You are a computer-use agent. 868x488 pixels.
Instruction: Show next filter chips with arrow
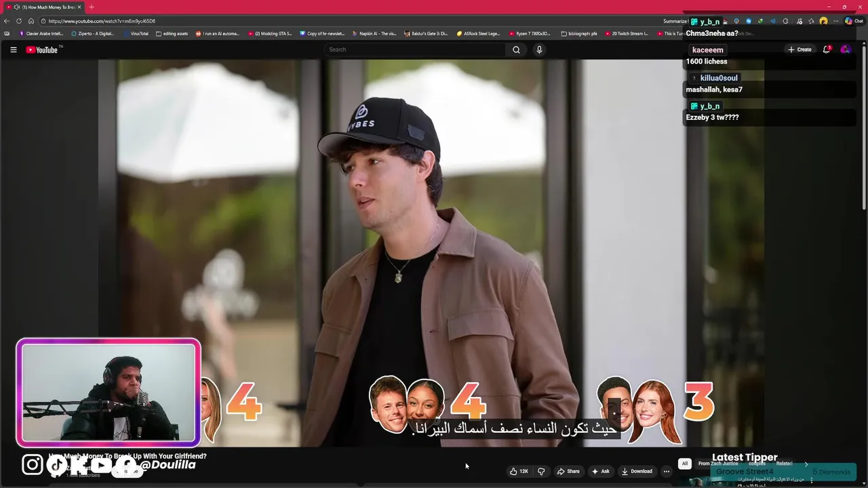806,464
